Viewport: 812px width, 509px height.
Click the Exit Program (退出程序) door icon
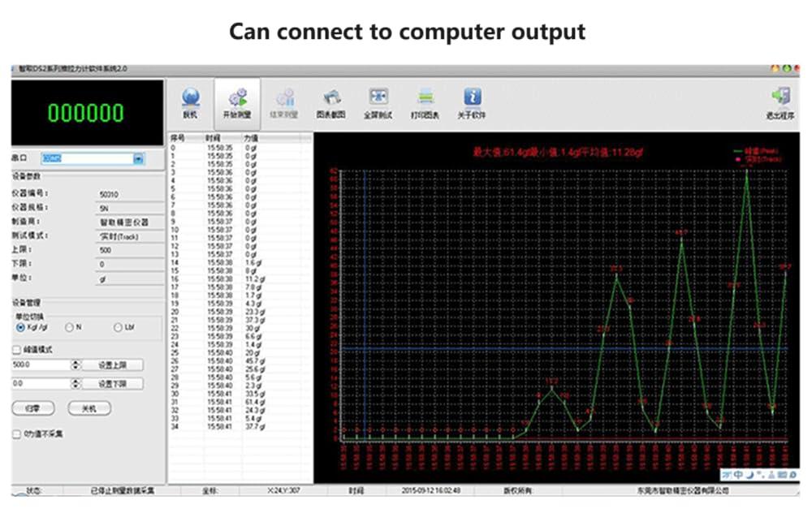pos(780,98)
